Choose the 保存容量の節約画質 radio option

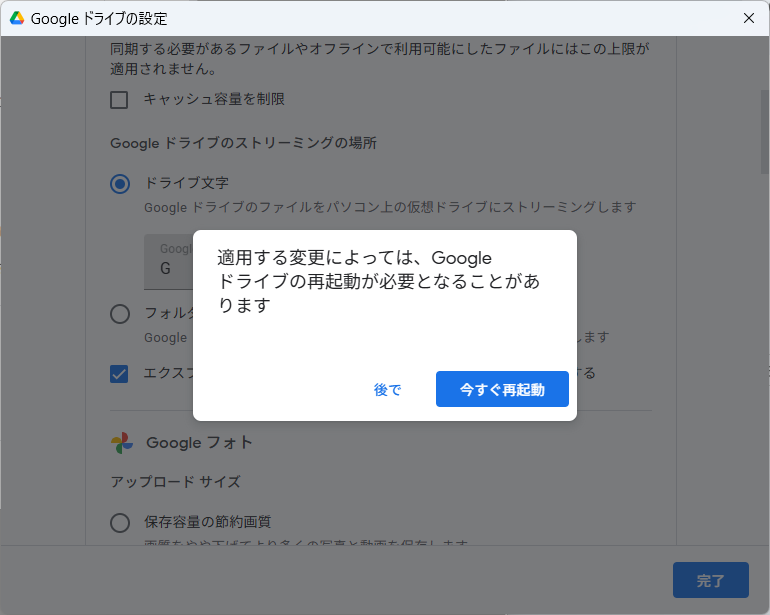pos(120,522)
